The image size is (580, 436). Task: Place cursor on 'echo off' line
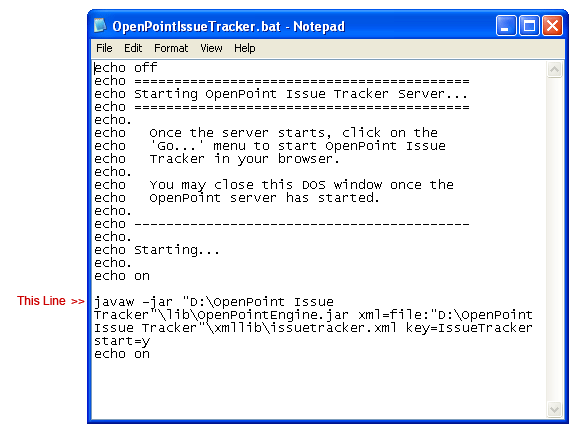126,68
